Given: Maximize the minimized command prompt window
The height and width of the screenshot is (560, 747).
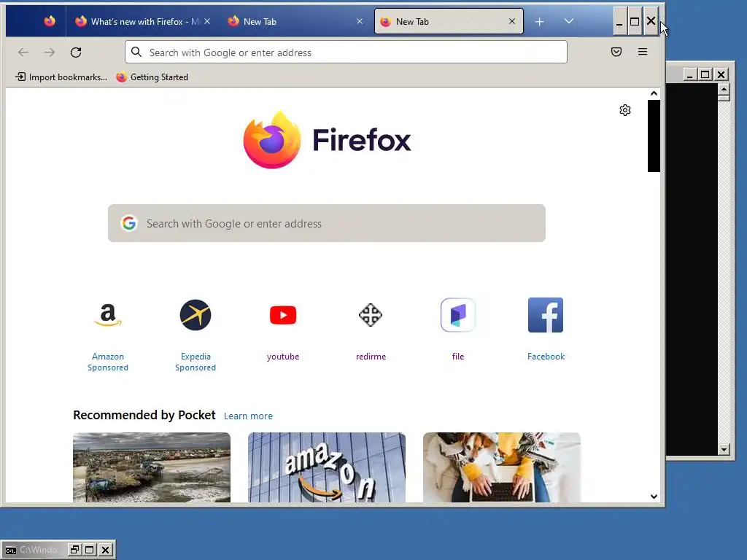Looking at the screenshot, I should (x=90, y=550).
